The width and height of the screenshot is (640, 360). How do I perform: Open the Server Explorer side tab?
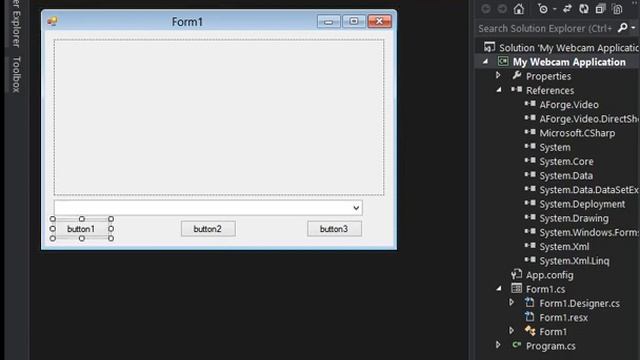click(16, 24)
